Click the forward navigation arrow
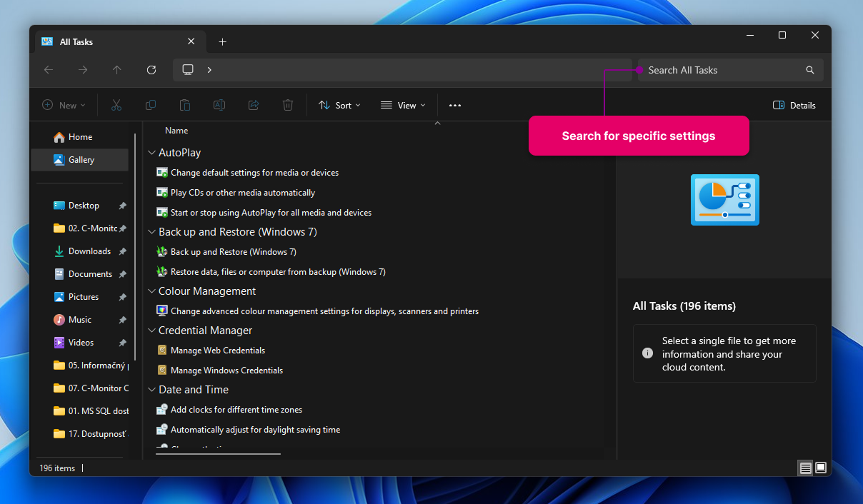Viewport: 863px width, 504px height. tap(83, 70)
